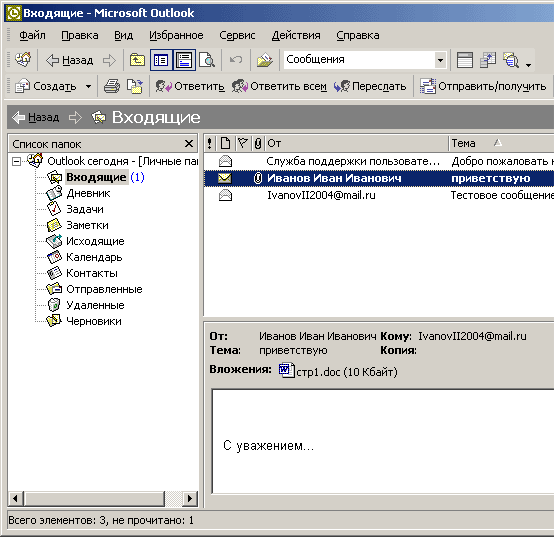
Task: Open the Создать dropdown arrow
Action: 88,86
